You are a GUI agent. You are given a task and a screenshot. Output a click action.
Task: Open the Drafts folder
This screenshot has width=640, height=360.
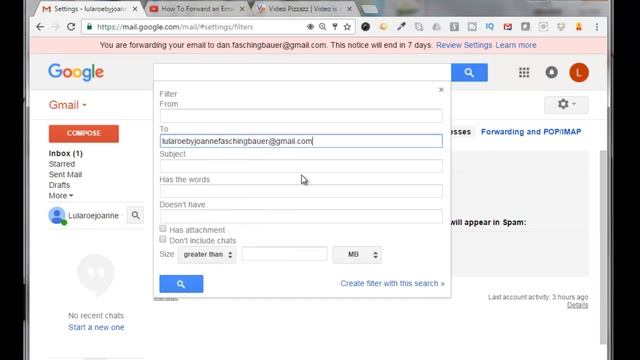coord(59,185)
